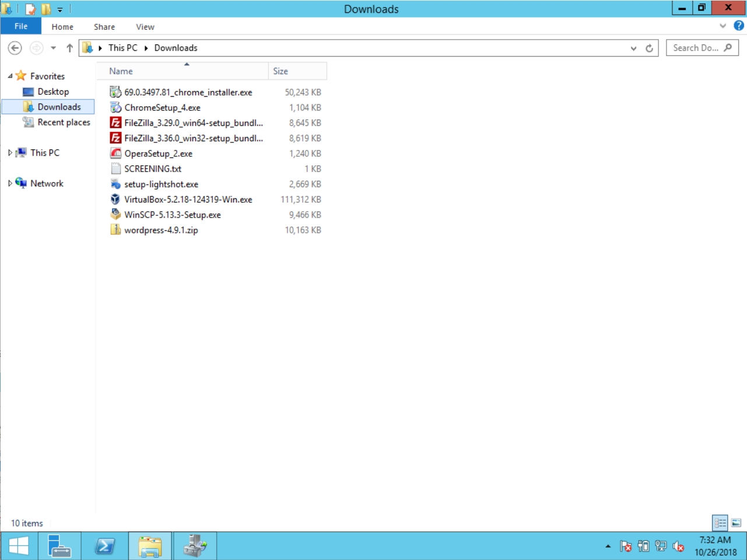
Task: Click the Properties icon in quick access toolbar
Action: click(30, 9)
